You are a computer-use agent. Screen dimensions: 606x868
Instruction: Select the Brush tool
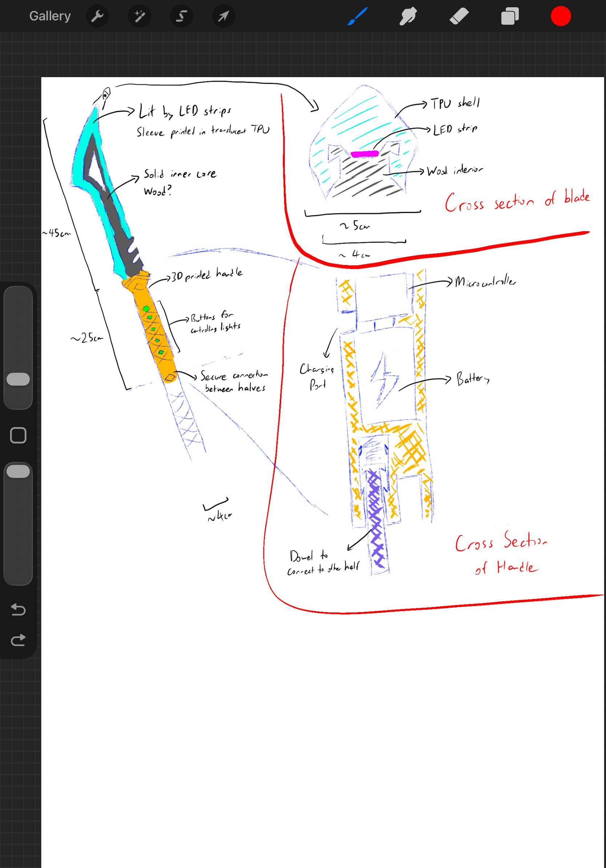coord(357,16)
